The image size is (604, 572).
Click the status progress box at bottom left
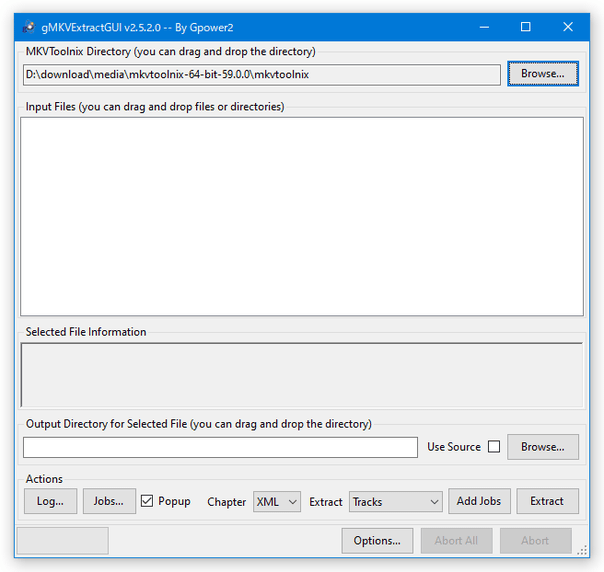[63, 541]
